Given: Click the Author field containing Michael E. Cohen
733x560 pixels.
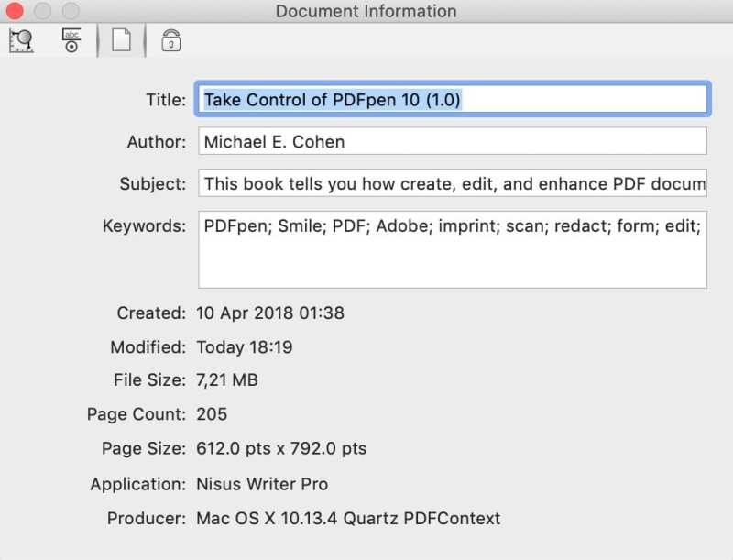Looking at the screenshot, I should (452, 141).
